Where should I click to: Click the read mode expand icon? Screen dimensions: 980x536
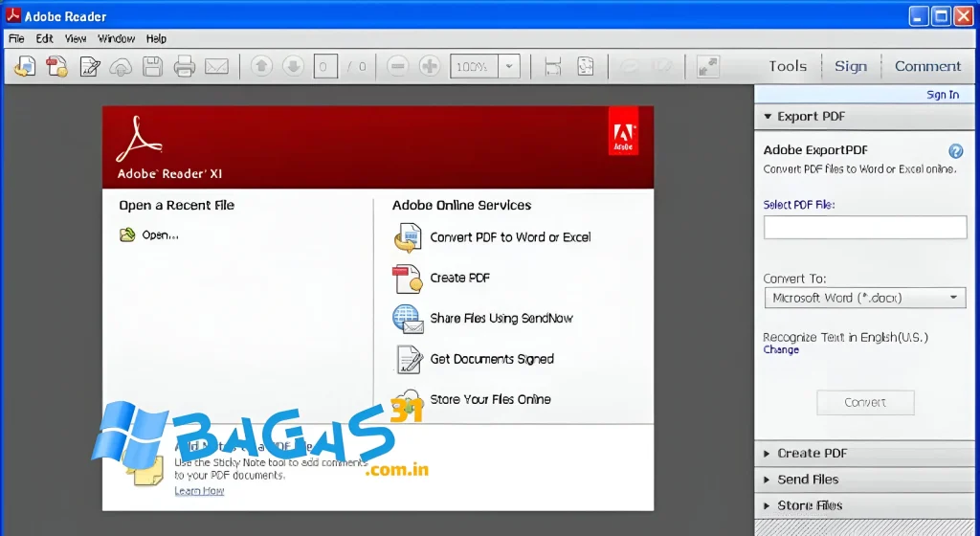[x=708, y=66]
